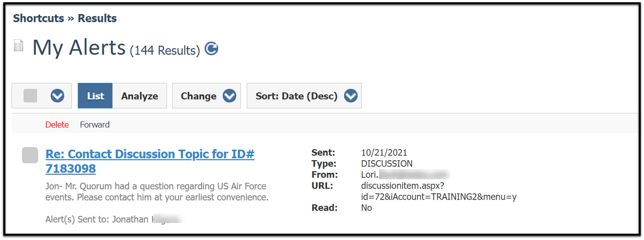
Task: Click the document icon beside My Alerts
Action: pos(19,46)
